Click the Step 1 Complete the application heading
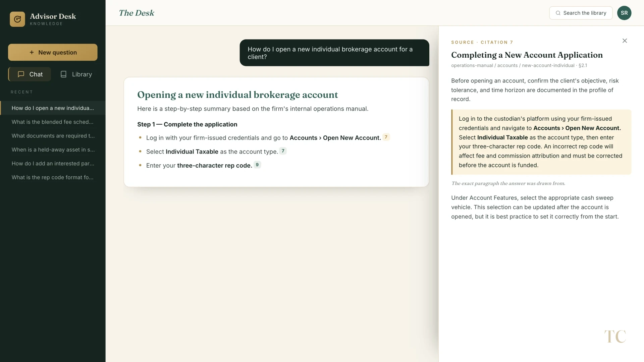The width and height of the screenshot is (644, 362). click(x=187, y=124)
